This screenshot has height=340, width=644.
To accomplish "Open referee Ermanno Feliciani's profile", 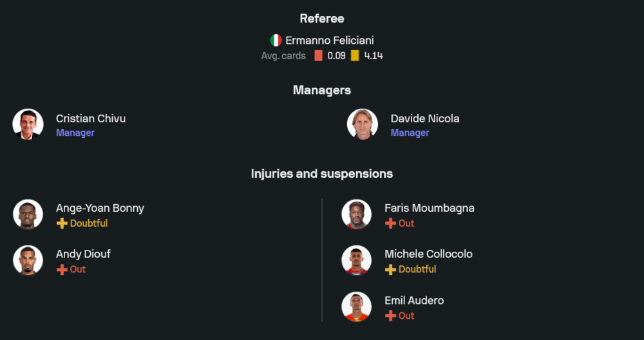I will click(330, 41).
